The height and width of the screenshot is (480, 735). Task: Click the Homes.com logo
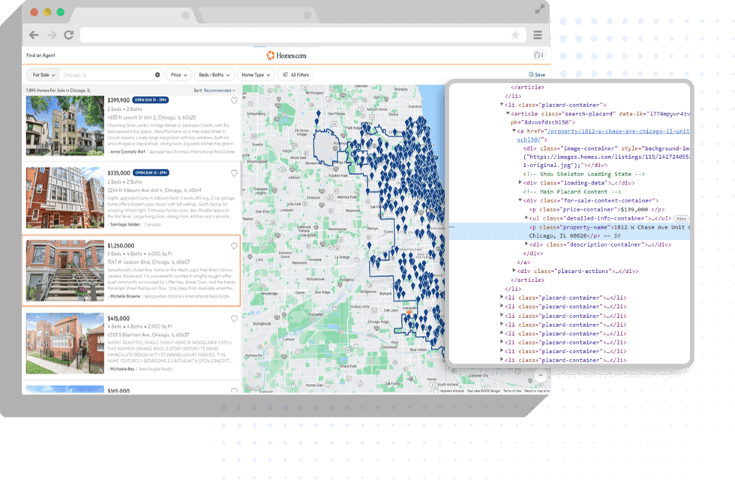pyautogui.click(x=287, y=55)
